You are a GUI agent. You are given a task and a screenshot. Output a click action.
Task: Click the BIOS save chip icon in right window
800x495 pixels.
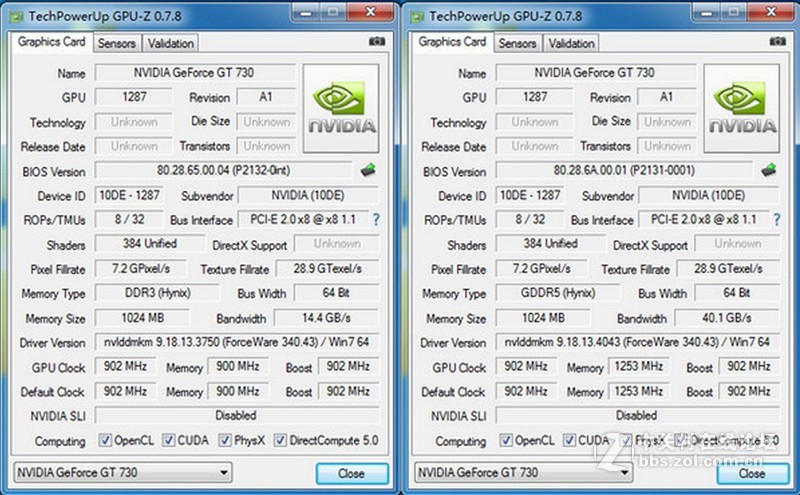click(768, 170)
